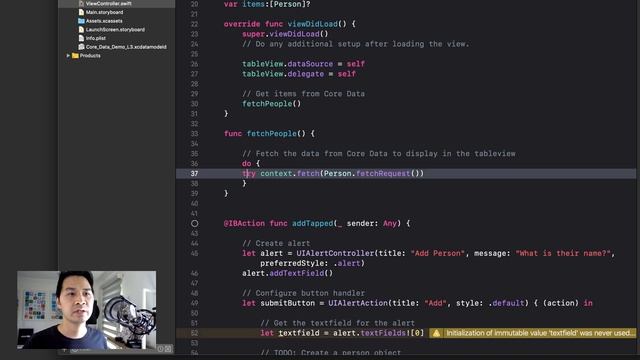Click 'context' on the highlighted line
Viewport: 640px width, 360px height.
276,173
